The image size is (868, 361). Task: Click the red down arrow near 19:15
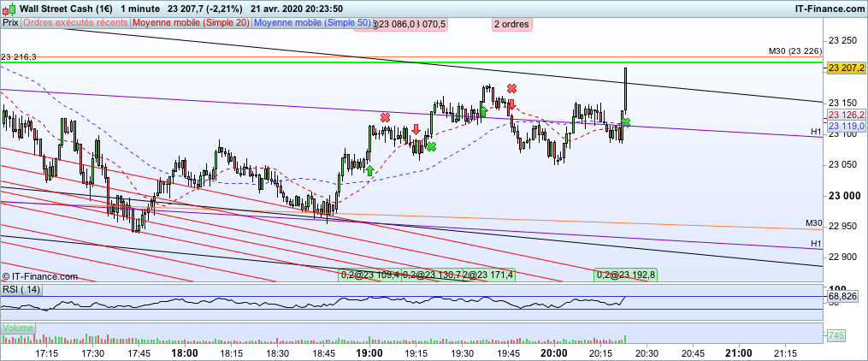click(x=416, y=129)
